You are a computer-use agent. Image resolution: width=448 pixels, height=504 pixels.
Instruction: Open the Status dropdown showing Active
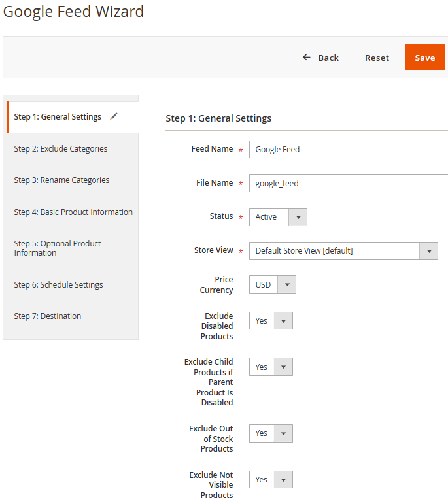click(x=278, y=217)
